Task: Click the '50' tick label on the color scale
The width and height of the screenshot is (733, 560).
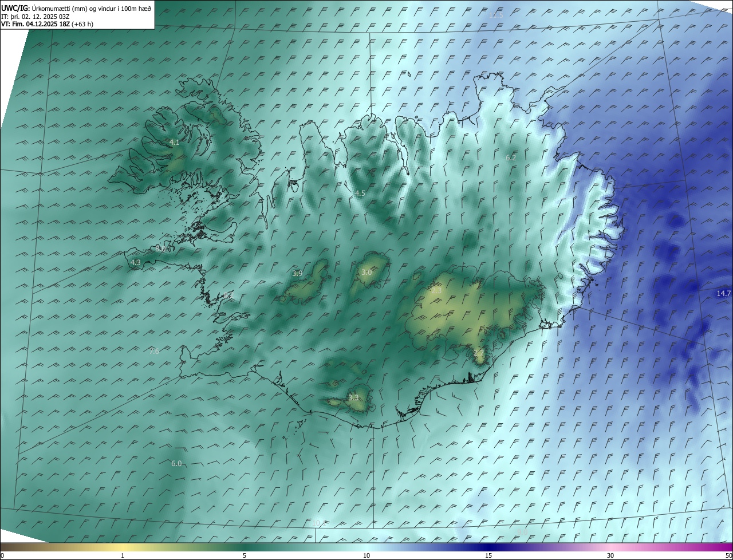Action: [728, 555]
